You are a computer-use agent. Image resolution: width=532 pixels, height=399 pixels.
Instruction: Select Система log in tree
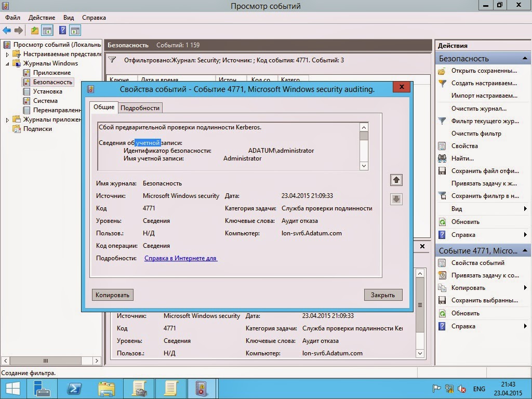45,101
